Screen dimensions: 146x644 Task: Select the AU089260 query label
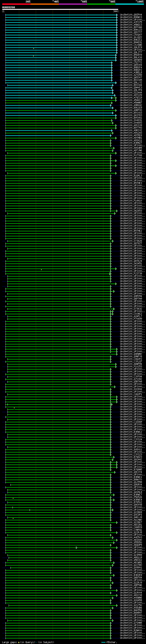click(8, 7)
